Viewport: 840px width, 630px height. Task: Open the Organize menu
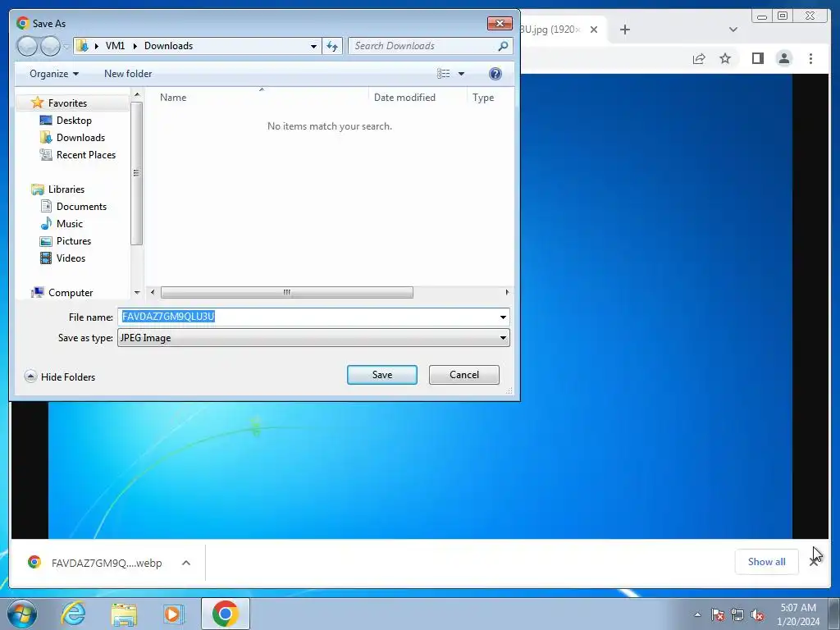[x=54, y=74]
